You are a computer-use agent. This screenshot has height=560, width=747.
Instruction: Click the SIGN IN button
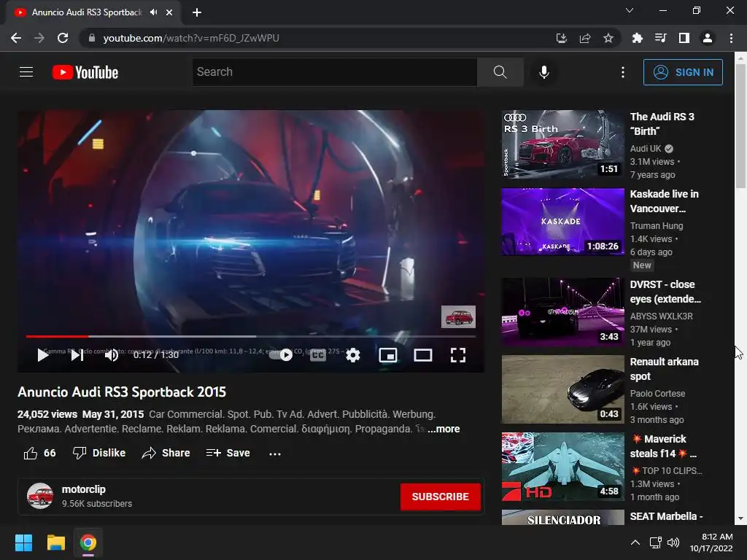(683, 72)
